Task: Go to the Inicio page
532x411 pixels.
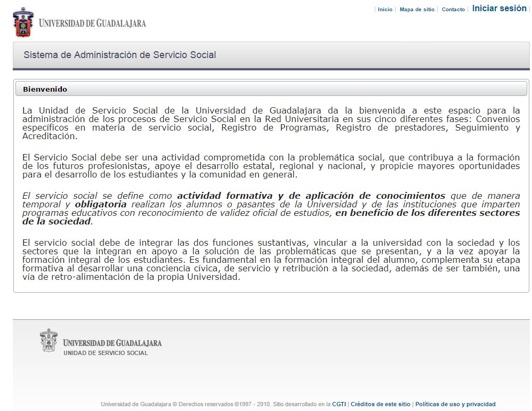Action: click(385, 10)
